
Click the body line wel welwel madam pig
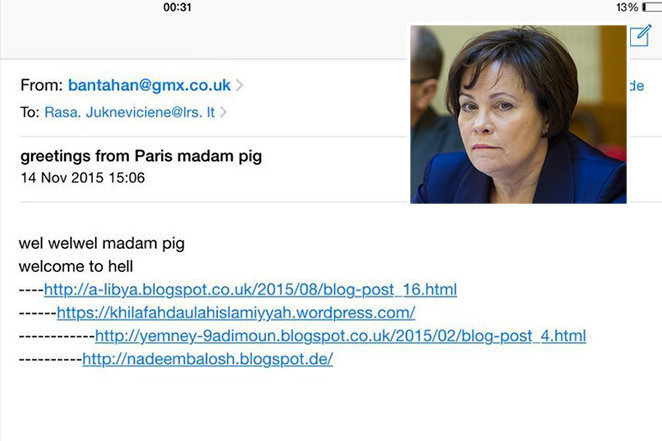(102, 243)
